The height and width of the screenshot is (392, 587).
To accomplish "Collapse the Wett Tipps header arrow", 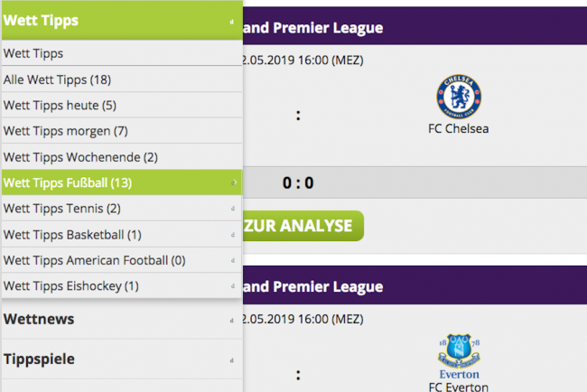I will point(232,21).
